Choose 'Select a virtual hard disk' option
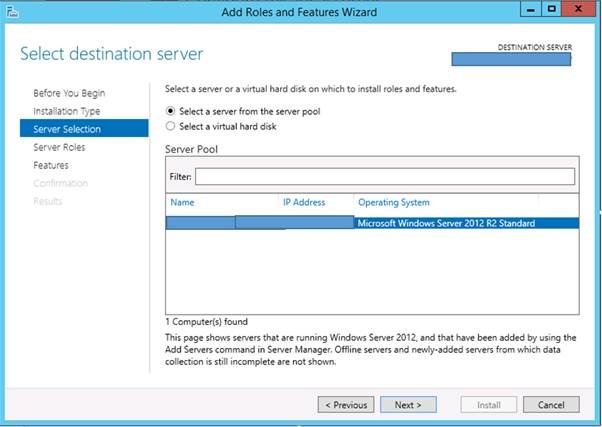Image resolution: width=602 pixels, height=427 pixels. point(170,126)
